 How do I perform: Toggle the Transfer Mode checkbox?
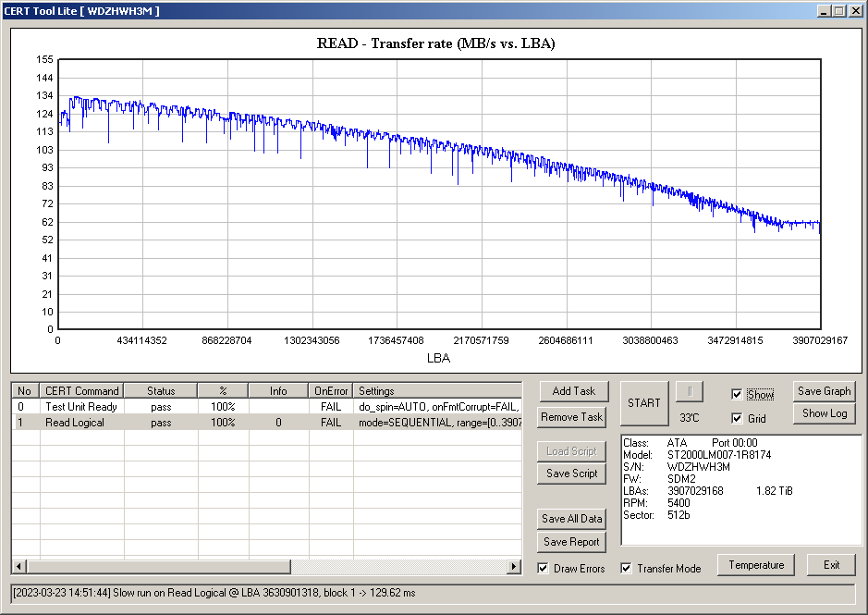tap(627, 568)
